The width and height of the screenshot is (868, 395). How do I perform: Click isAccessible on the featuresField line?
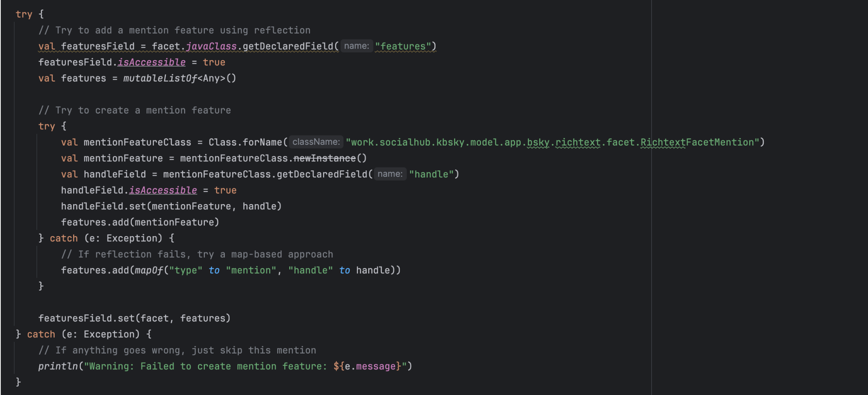point(151,63)
